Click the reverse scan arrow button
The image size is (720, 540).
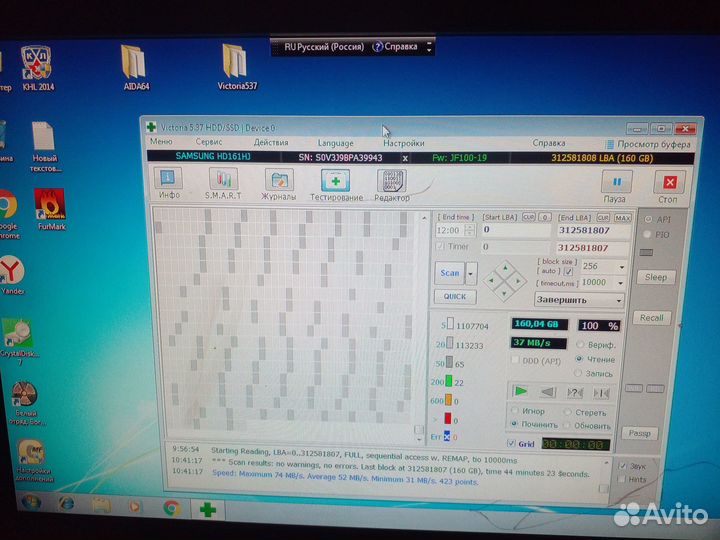click(x=548, y=392)
